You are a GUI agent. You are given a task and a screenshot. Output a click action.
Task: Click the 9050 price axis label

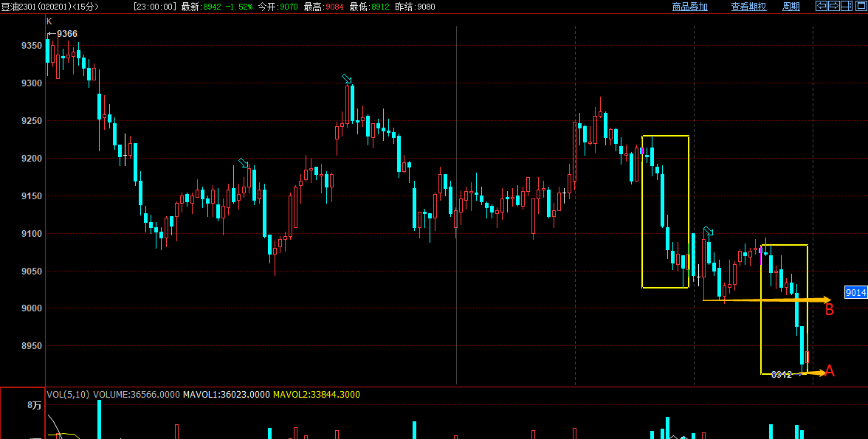point(32,272)
